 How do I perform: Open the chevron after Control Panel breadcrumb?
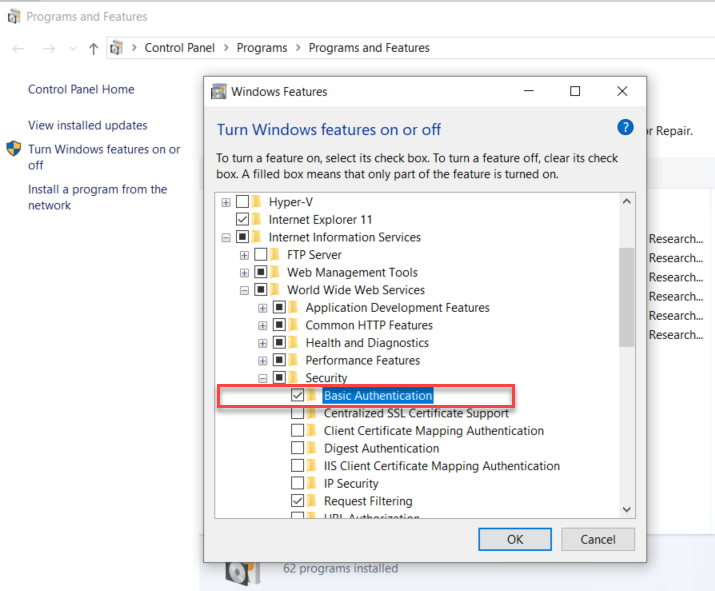[x=226, y=48]
